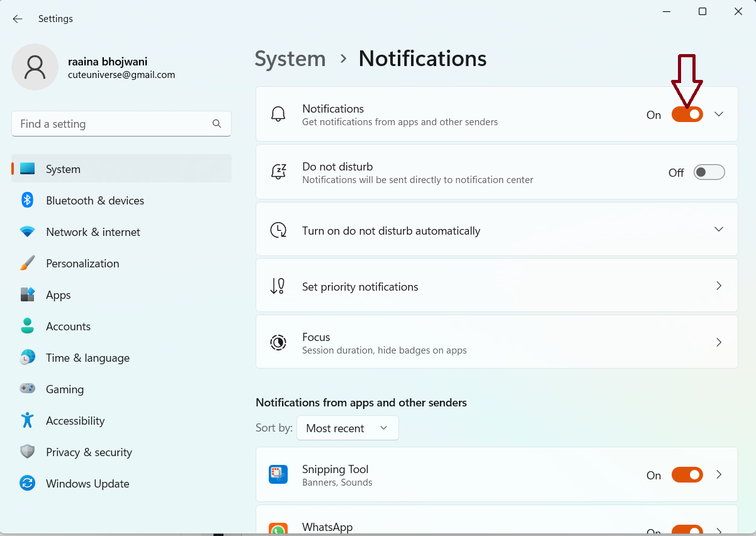The image size is (756, 536).
Task: Turn off the main Notifications toggle
Action: (687, 114)
